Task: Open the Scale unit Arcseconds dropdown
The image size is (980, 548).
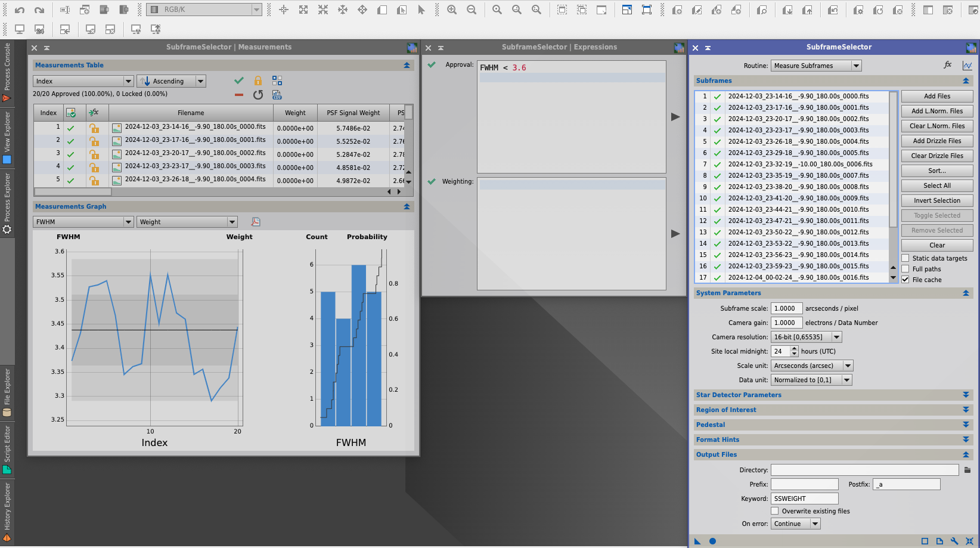Action: tap(812, 366)
